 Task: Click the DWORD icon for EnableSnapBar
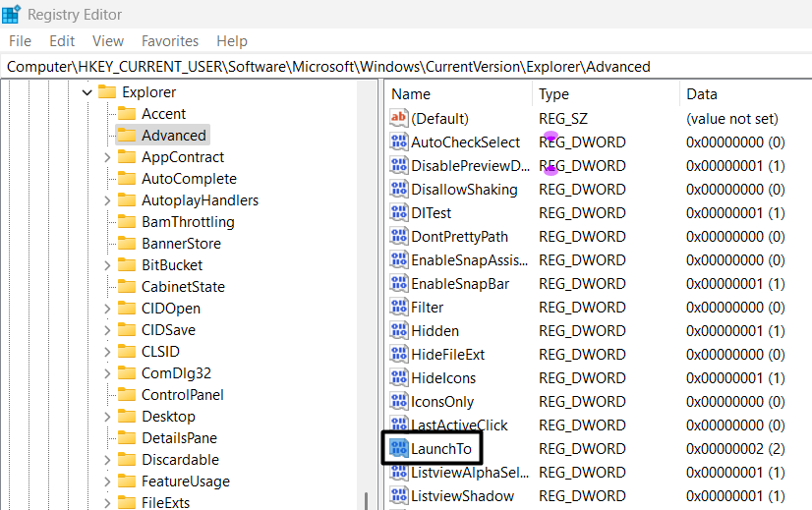[x=398, y=283]
